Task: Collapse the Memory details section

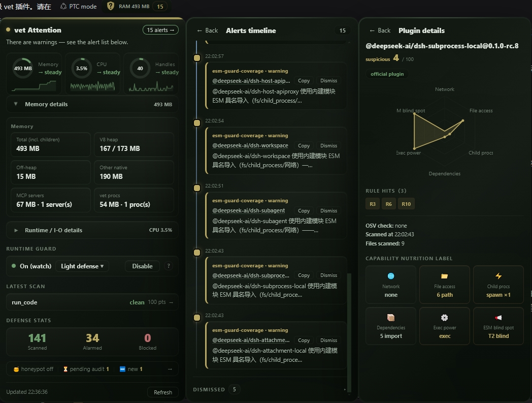Action: coord(92,104)
